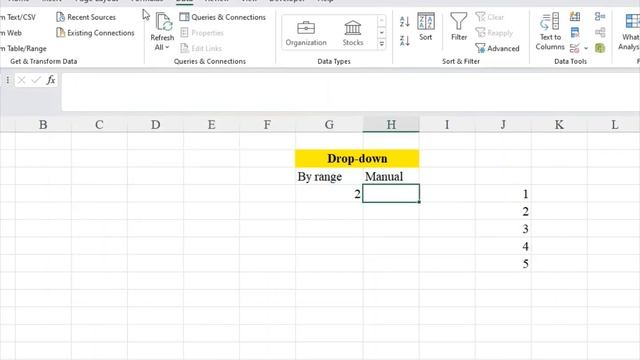The width and height of the screenshot is (640, 360).
Task: Select cell with value 2 in column J
Action: pyautogui.click(x=503, y=211)
